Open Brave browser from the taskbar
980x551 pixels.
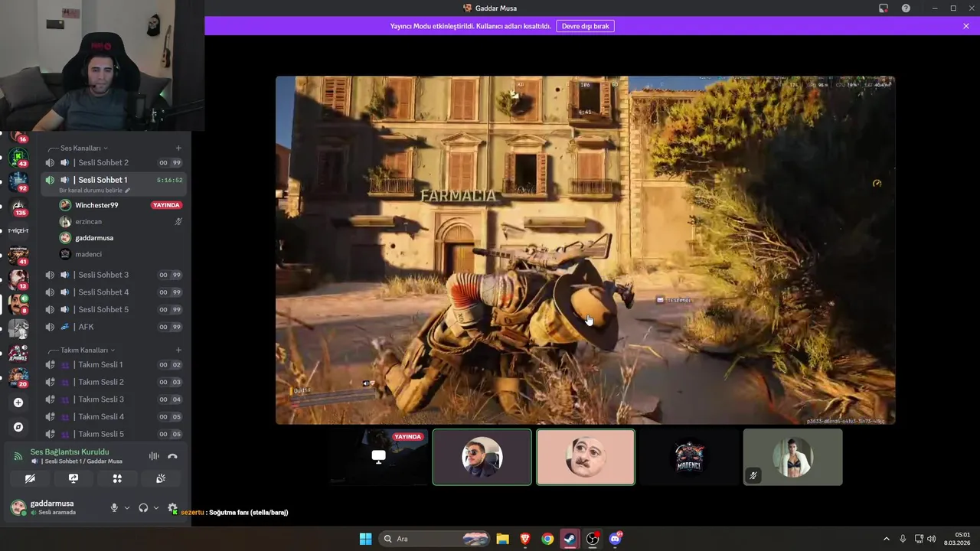coord(525,539)
